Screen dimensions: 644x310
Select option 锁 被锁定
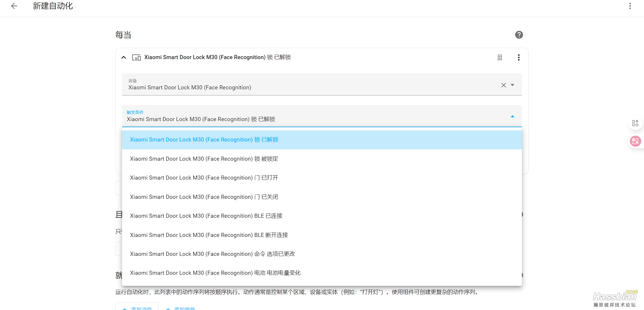click(322, 159)
